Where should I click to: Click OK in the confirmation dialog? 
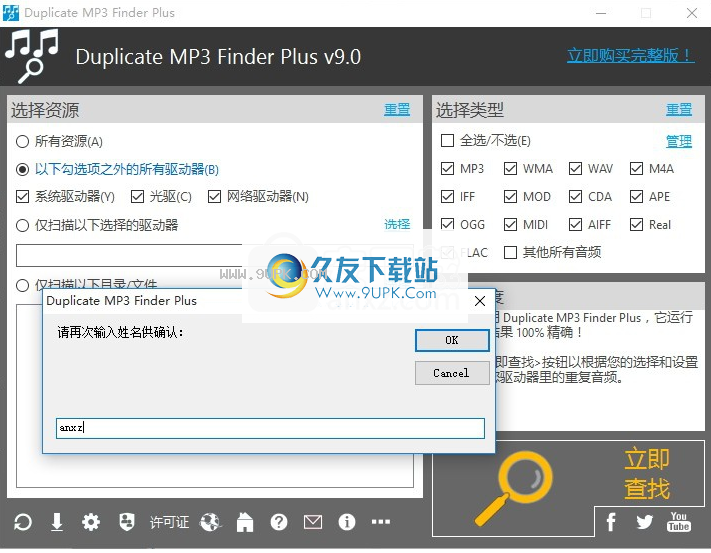click(x=452, y=340)
